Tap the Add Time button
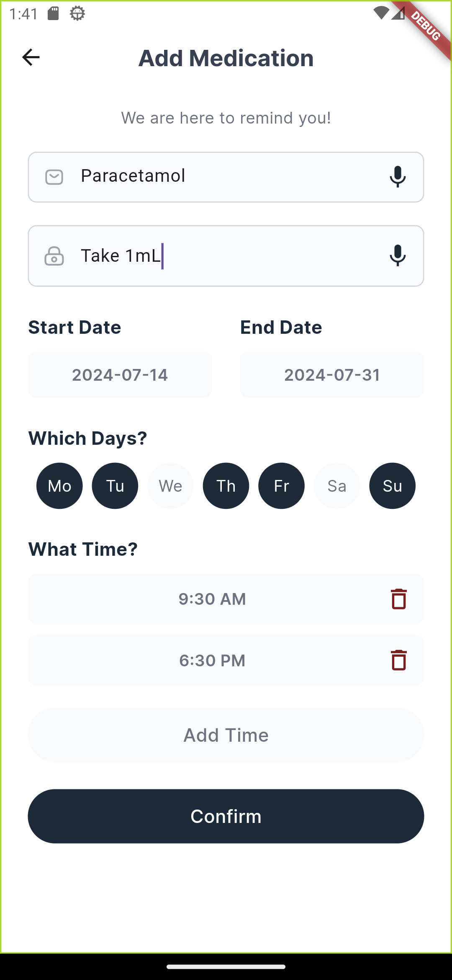This screenshot has height=980, width=452. tap(226, 735)
